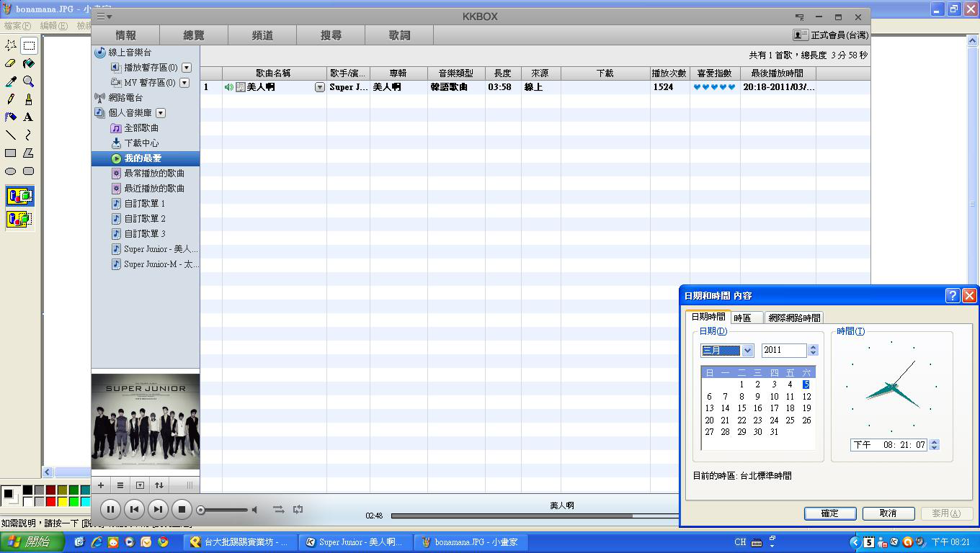
Task: Pause the currently playing song
Action: (x=110, y=509)
